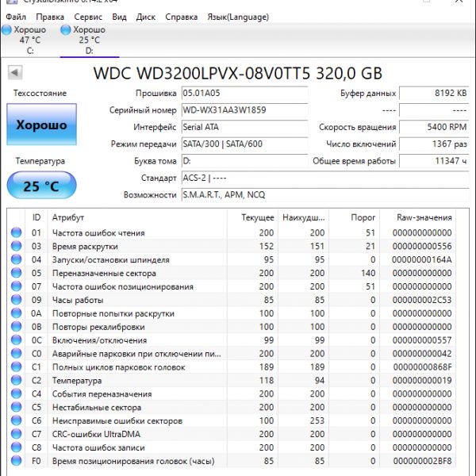
Task: Click status icon for attribute 0C
Action: click(x=16, y=340)
